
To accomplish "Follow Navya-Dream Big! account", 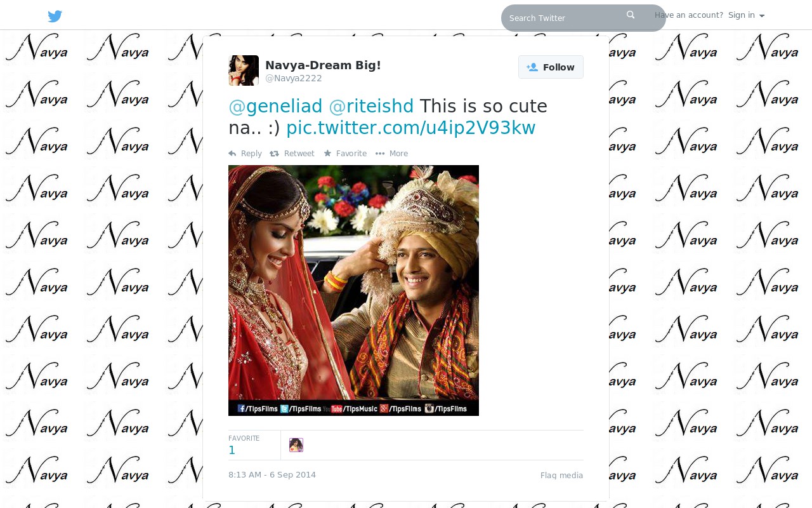I will [x=551, y=67].
